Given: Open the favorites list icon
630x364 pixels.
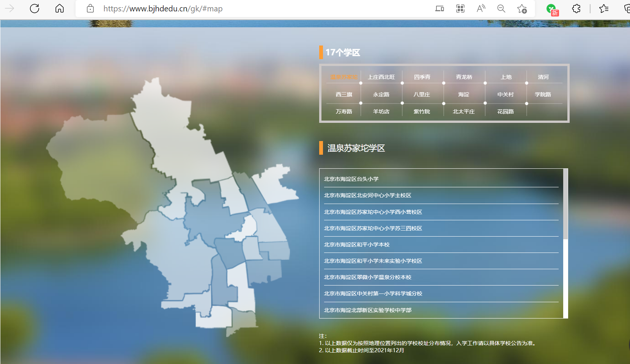Looking at the screenshot, I should 604,8.
